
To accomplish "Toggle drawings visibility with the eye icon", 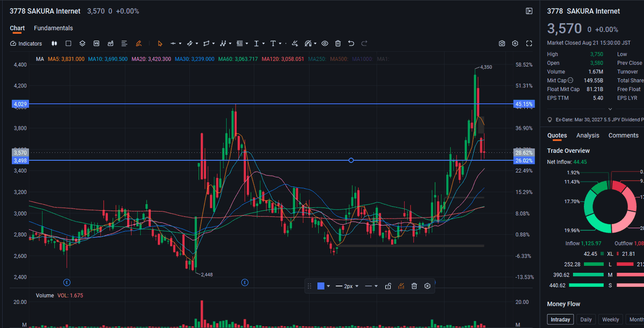I will pos(325,43).
